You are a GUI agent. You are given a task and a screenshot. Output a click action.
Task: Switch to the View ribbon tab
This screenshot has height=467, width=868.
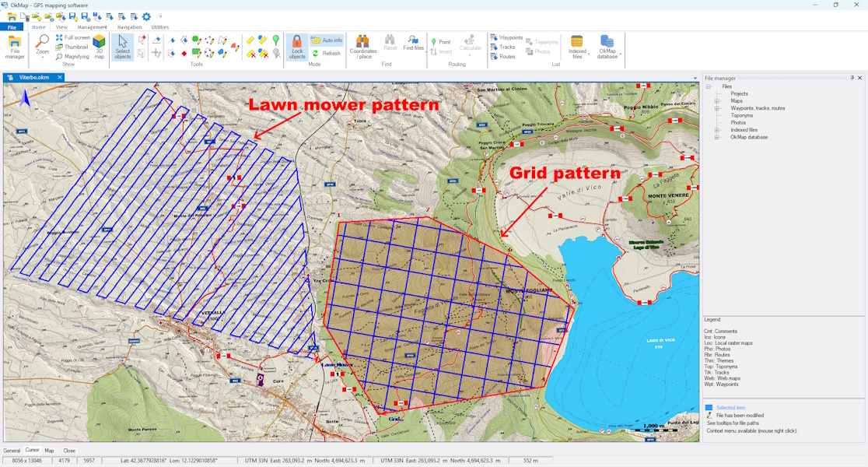point(61,27)
